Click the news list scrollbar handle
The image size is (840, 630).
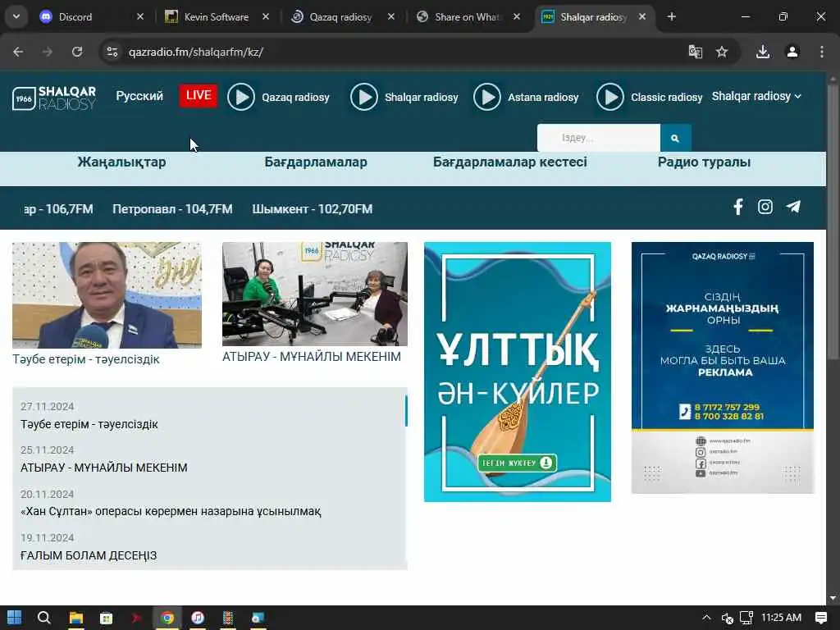click(406, 411)
